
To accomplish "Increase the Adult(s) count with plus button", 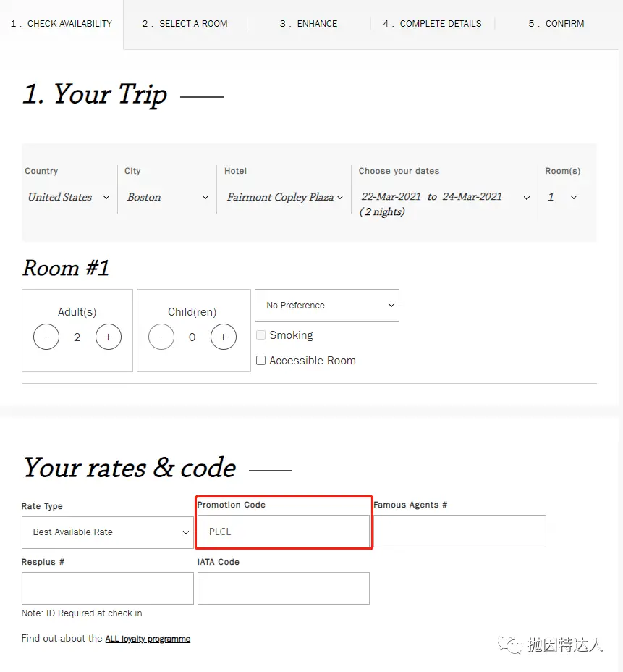I will click(x=109, y=337).
